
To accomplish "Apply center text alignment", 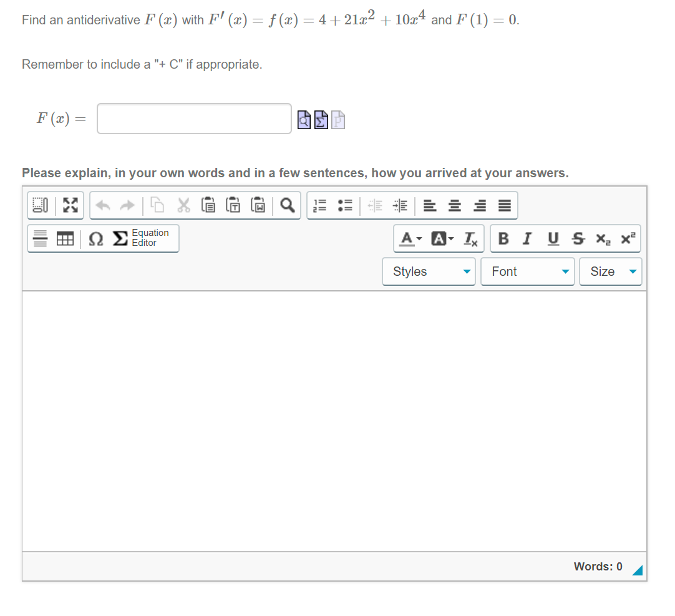I will tap(454, 205).
